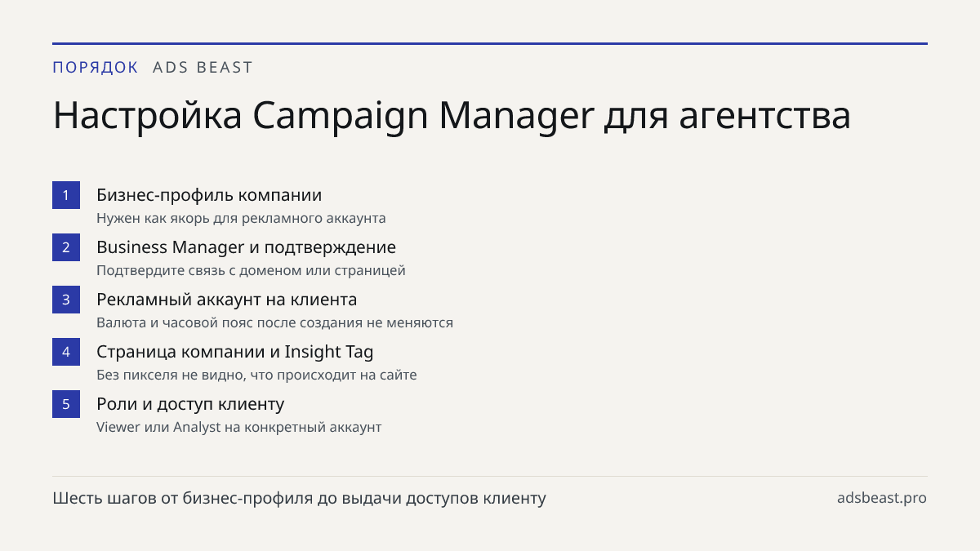This screenshot has width=980, height=551.
Task: Click the number badge for step 3
Action: point(66,300)
